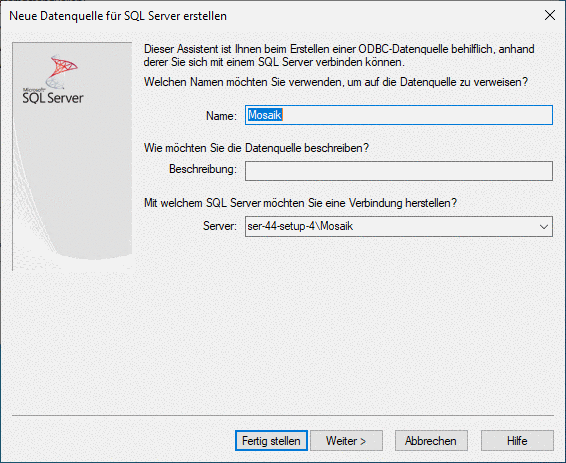Click the "Name:" label
The width and height of the screenshot is (566, 463).
click(221, 116)
